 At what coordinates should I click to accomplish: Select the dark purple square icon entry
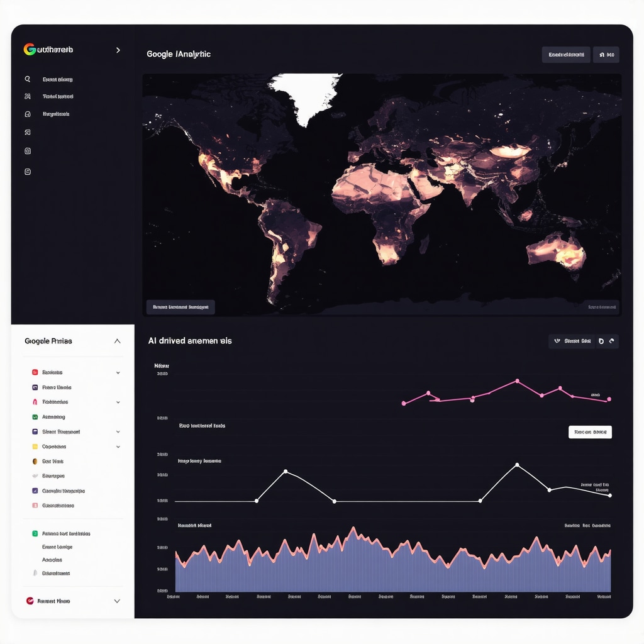click(35, 387)
